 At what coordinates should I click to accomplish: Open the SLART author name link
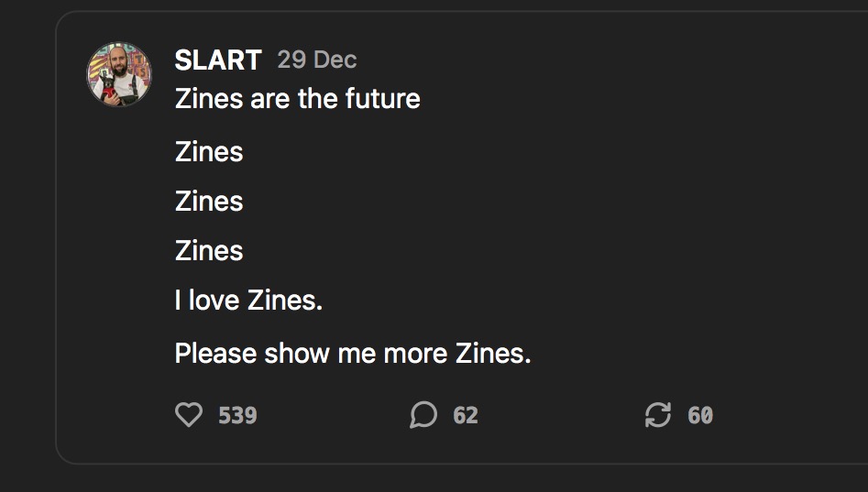pos(218,60)
